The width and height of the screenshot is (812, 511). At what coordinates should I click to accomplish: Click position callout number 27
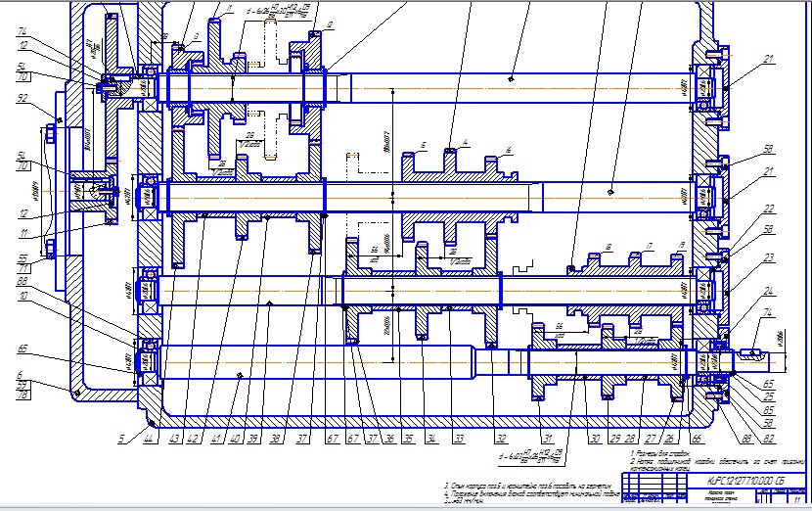coord(651,439)
